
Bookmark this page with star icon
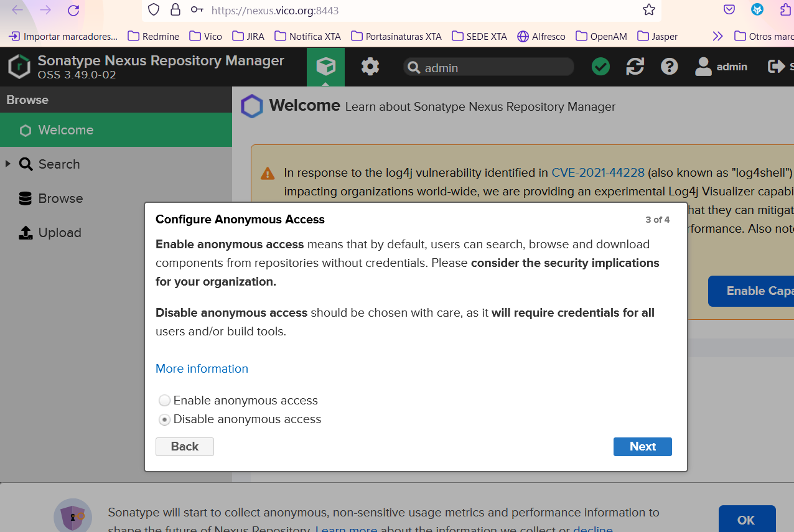[649, 10]
